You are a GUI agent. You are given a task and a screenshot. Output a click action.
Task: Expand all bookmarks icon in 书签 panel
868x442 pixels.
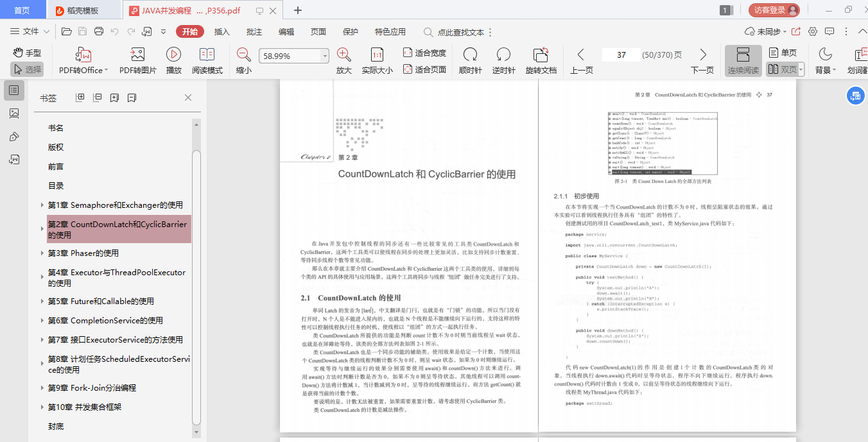[x=80, y=98]
